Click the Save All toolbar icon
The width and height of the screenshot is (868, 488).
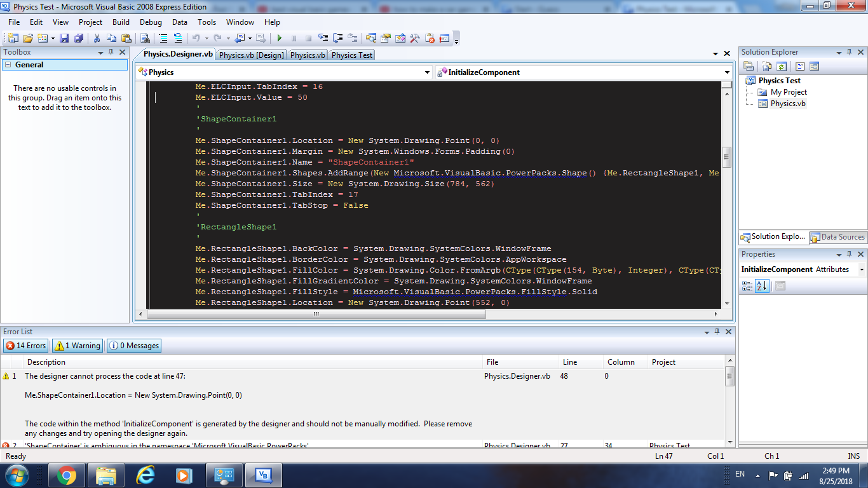coord(79,38)
